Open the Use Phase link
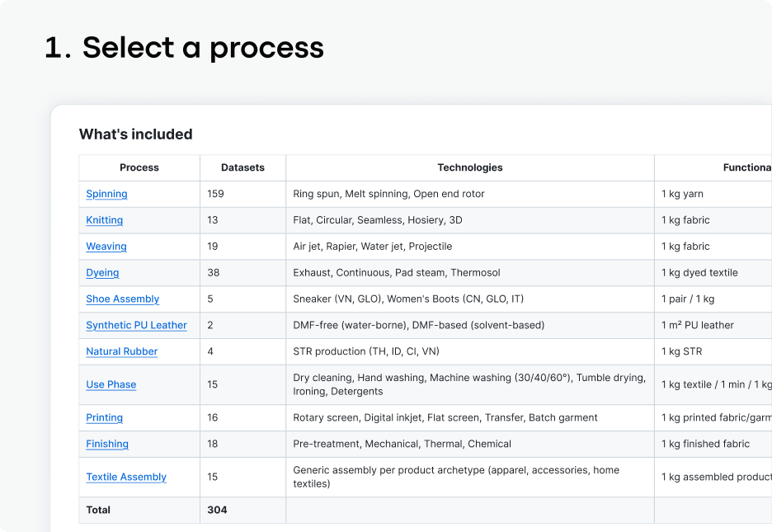Viewport: 772px width, 532px height. [x=111, y=384]
